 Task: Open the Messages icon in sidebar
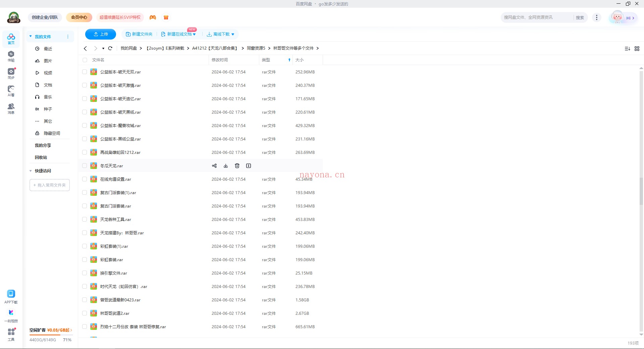[11, 108]
